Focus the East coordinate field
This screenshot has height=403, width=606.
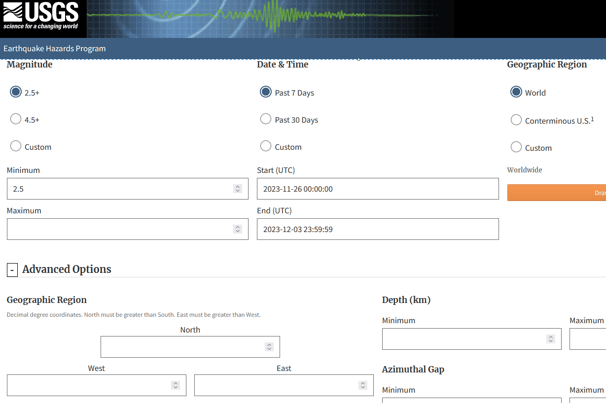tap(284, 385)
